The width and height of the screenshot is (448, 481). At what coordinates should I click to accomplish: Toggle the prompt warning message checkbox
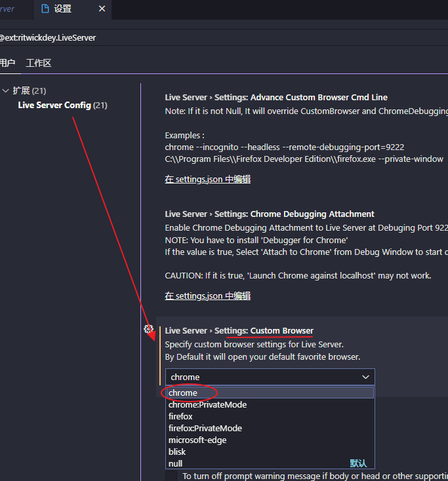pyautogui.click(x=171, y=476)
